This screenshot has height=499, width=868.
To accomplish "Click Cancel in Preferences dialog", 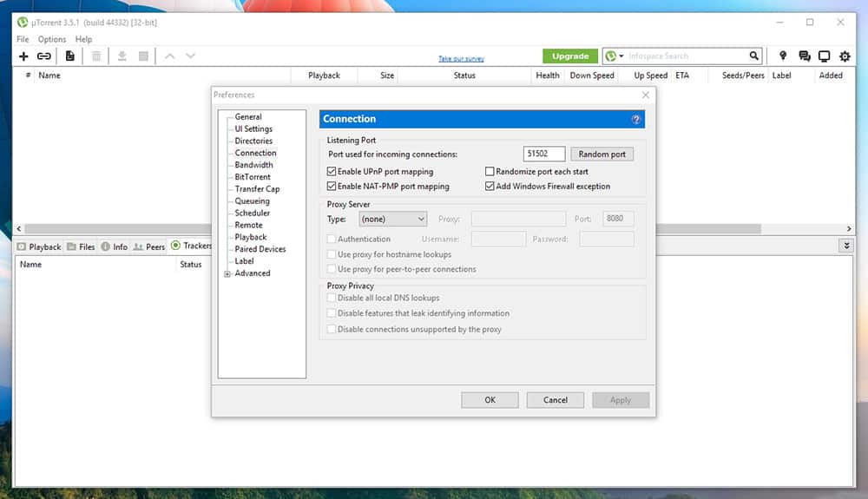I will click(x=556, y=400).
